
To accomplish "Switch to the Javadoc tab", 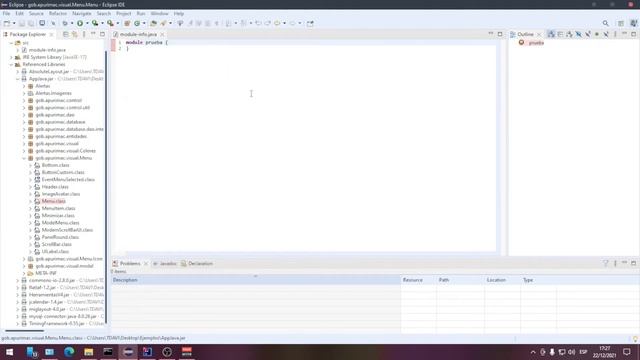I will [165, 264].
